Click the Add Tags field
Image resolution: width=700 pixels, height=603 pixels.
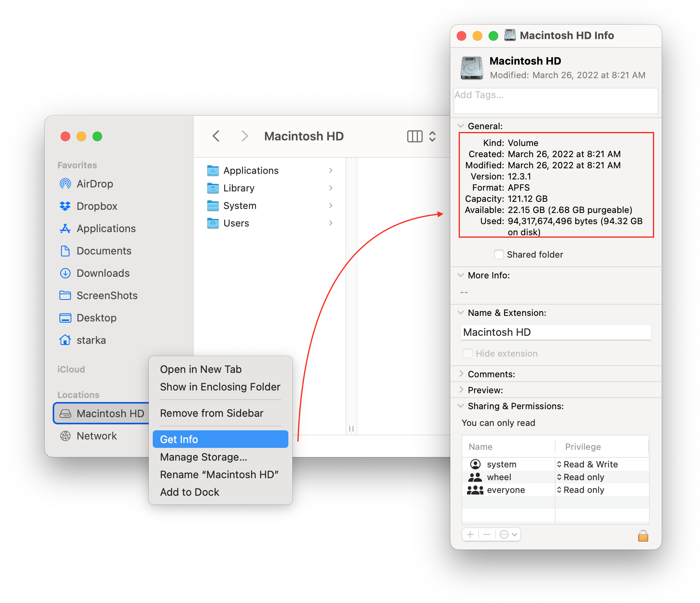(x=556, y=100)
